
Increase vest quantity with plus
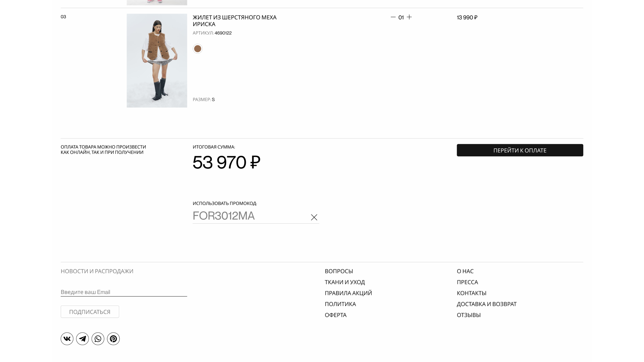pos(409,17)
